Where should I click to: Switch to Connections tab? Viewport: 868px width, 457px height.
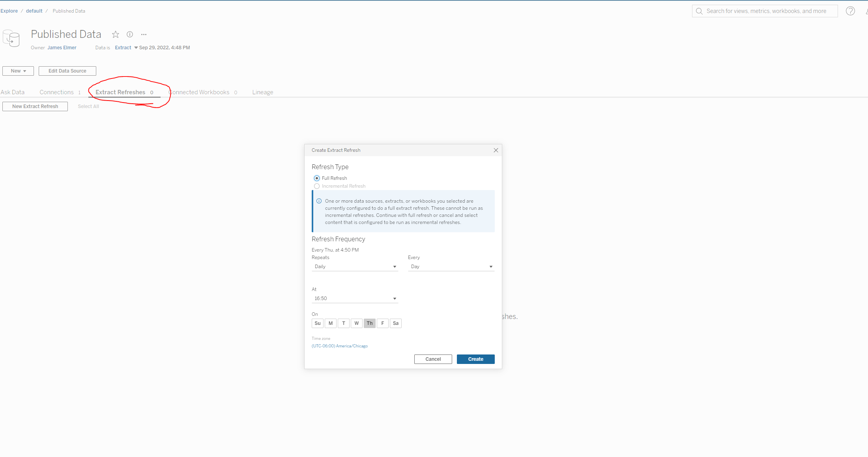pos(60,92)
